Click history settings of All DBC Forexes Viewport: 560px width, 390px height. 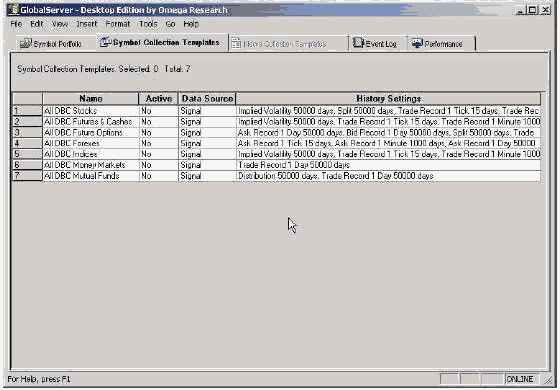389,143
